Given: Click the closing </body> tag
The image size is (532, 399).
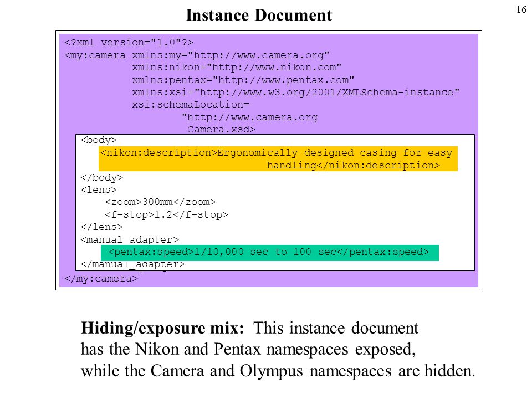Looking at the screenshot, I should 101,177.
